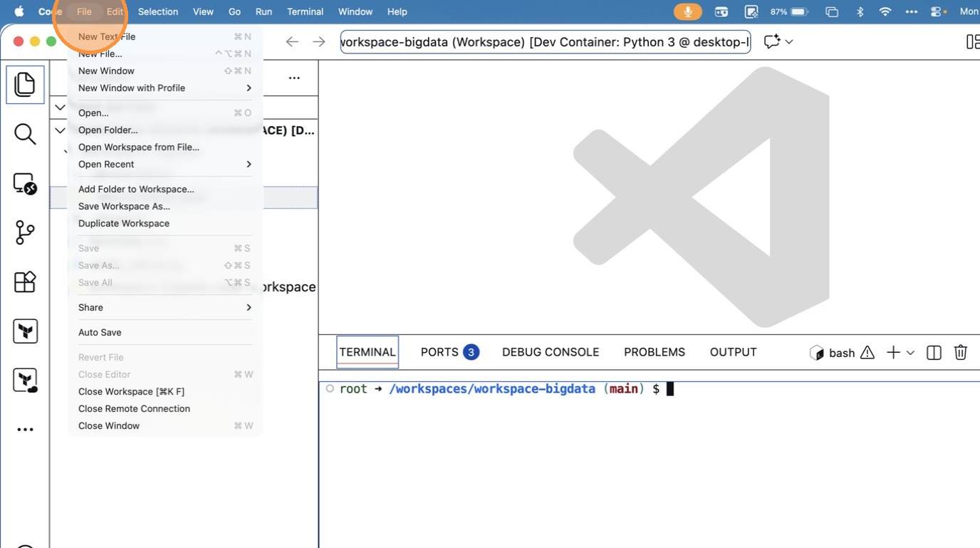Open the View menu
This screenshot has height=548, width=980.
[x=203, y=11]
